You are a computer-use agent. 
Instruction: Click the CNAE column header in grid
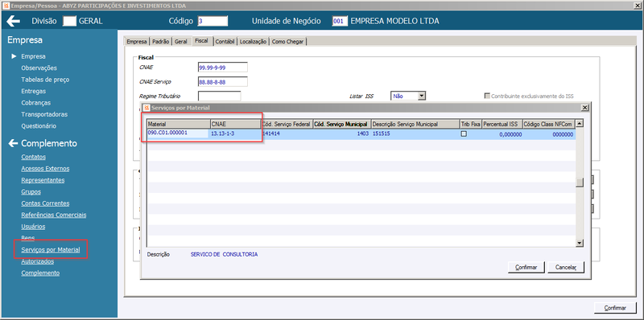[x=235, y=124]
